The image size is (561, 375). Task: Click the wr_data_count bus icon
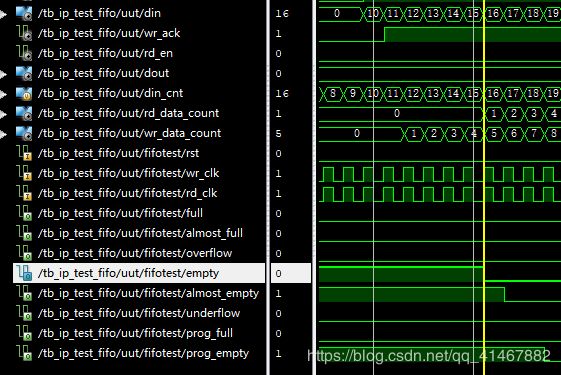point(24,133)
